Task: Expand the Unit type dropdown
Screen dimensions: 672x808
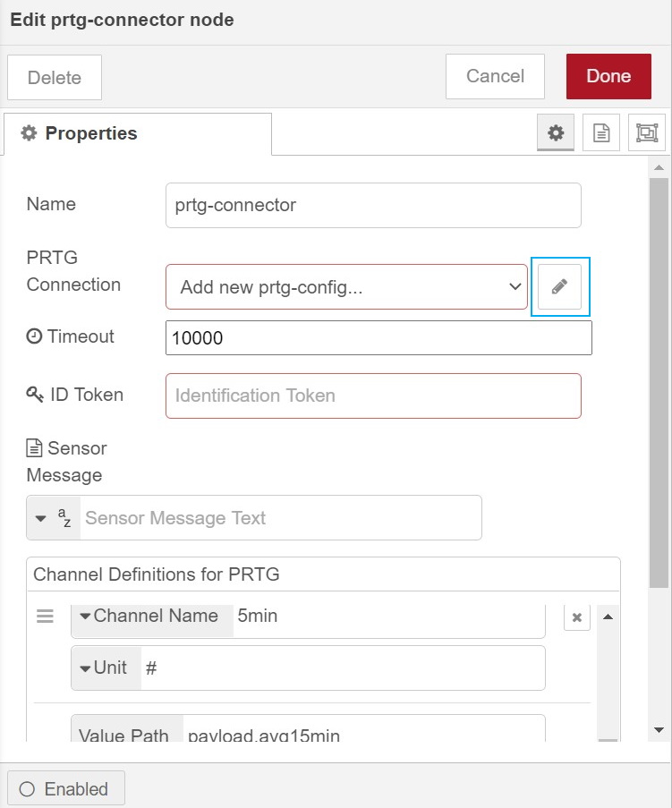Action: click(106, 668)
